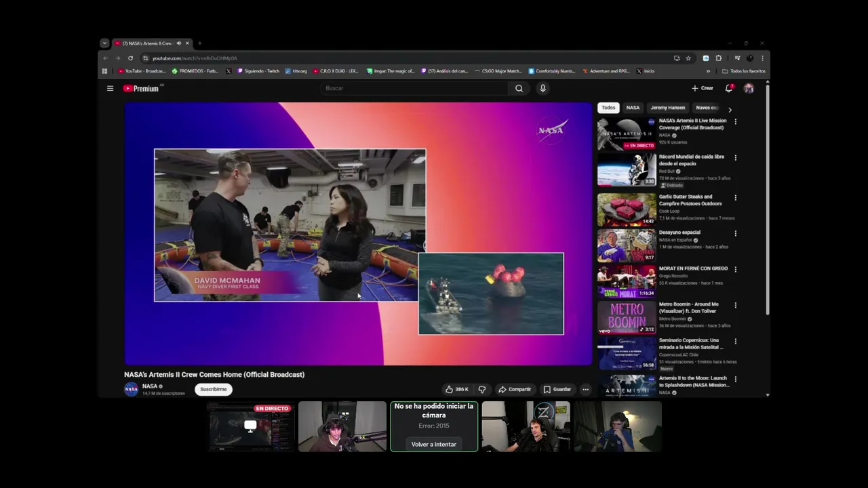Image resolution: width=868 pixels, height=488 pixels.
Task: Open options for MORAT EN FERNÉ CON GREGO
Action: pyautogui.click(x=735, y=270)
